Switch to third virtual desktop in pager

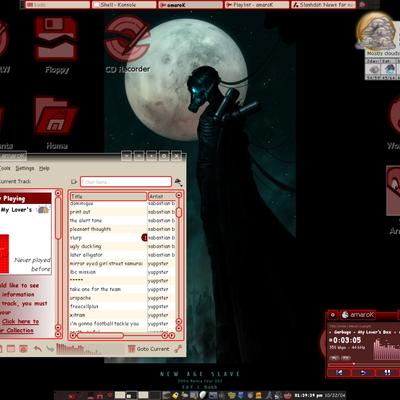(x=143, y=395)
